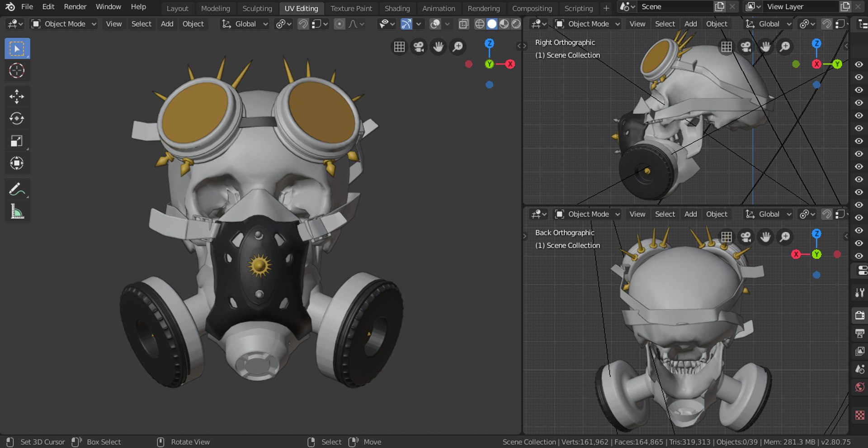The image size is (868, 448).
Task: Activate the Select Box tool
Action: tap(17, 48)
